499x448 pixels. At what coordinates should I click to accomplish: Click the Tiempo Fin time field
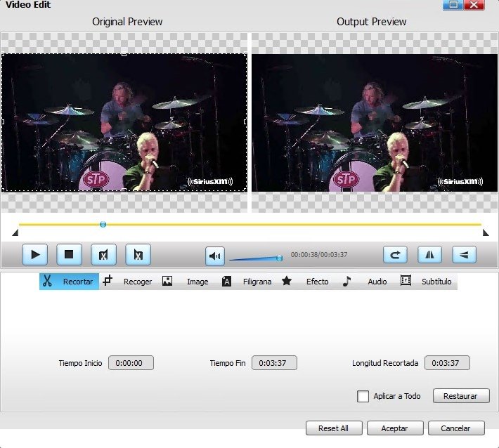click(274, 363)
